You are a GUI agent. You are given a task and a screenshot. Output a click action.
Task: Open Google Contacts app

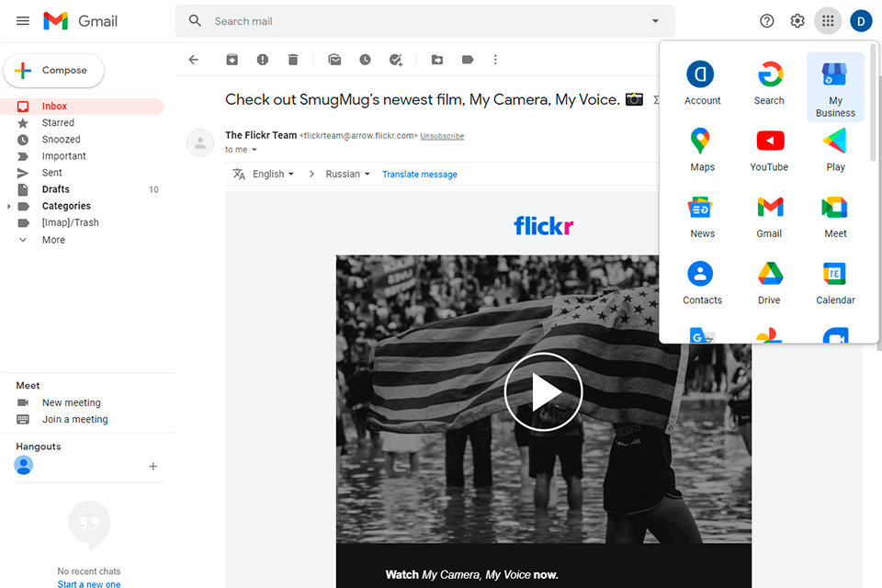(x=702, y=283)
